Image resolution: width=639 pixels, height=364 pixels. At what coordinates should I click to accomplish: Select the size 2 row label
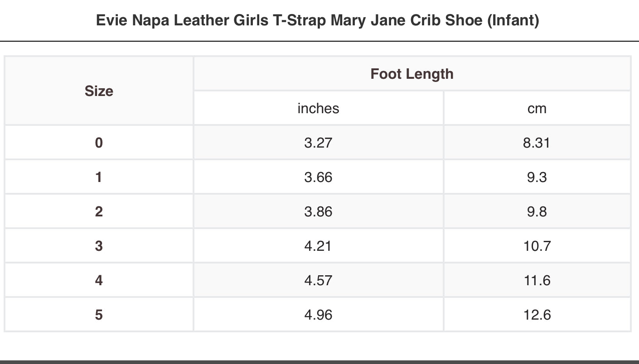[x=99, y=211]
